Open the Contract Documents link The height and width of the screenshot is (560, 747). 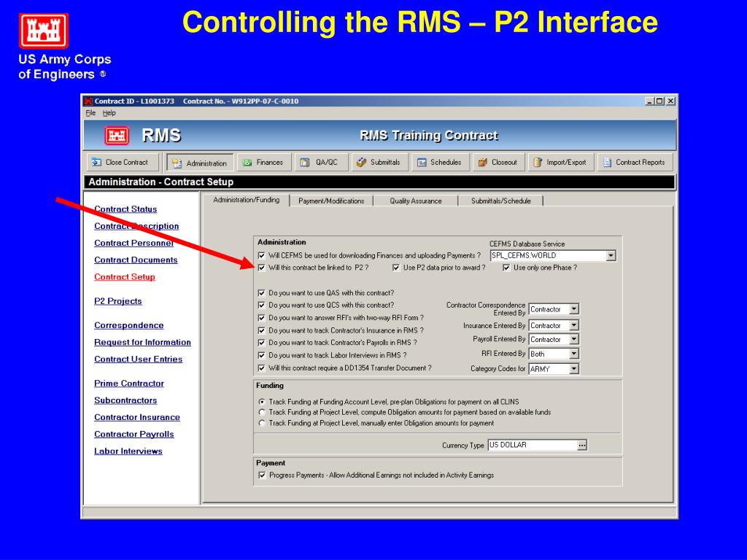point(136,260)
